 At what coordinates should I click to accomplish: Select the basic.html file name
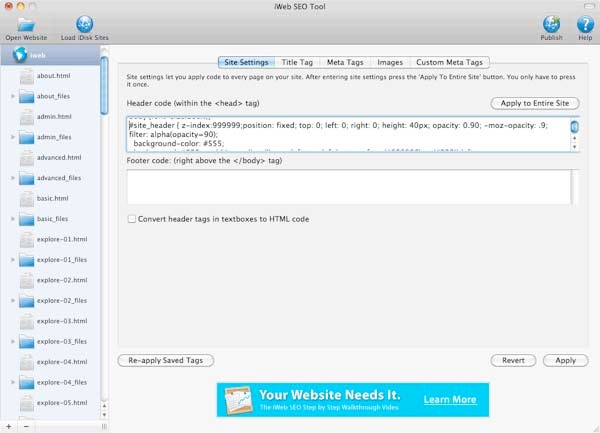pyautogui.click(x=52, y=199)
